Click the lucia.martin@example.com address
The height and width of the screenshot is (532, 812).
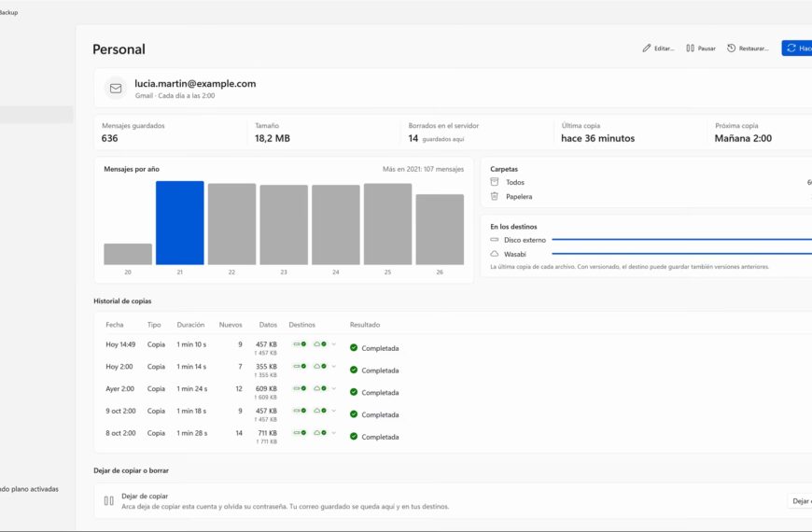(x=195, y=83)
